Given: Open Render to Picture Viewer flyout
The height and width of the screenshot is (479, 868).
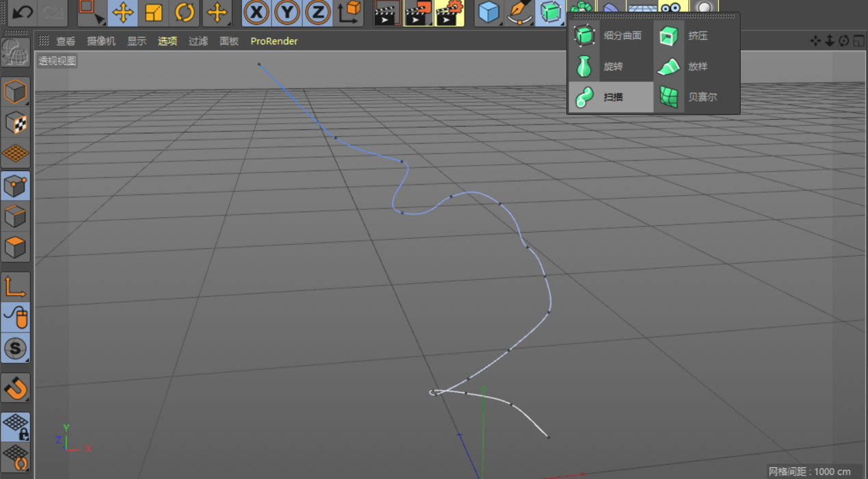Looking at the screenshot, I should click(418, 12).
